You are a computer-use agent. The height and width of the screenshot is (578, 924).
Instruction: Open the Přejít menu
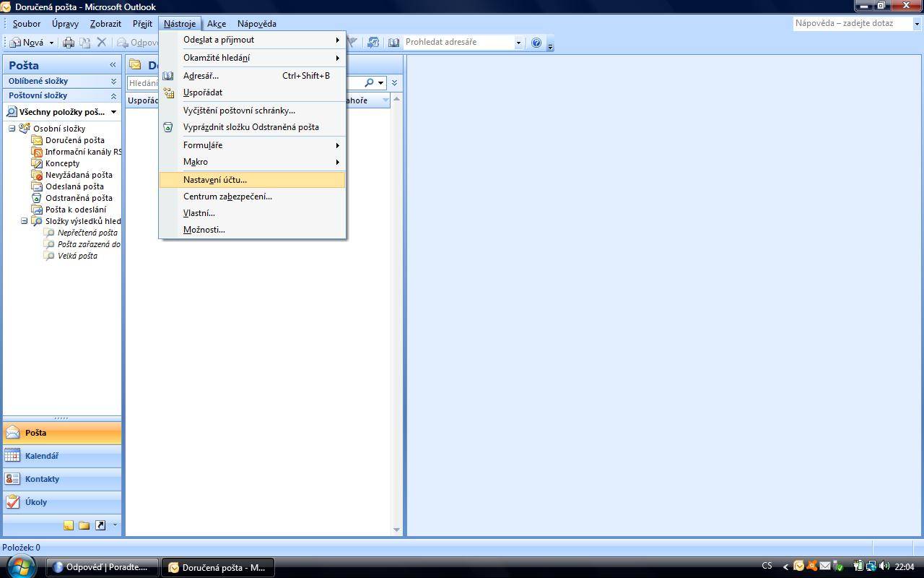[142, 24]
